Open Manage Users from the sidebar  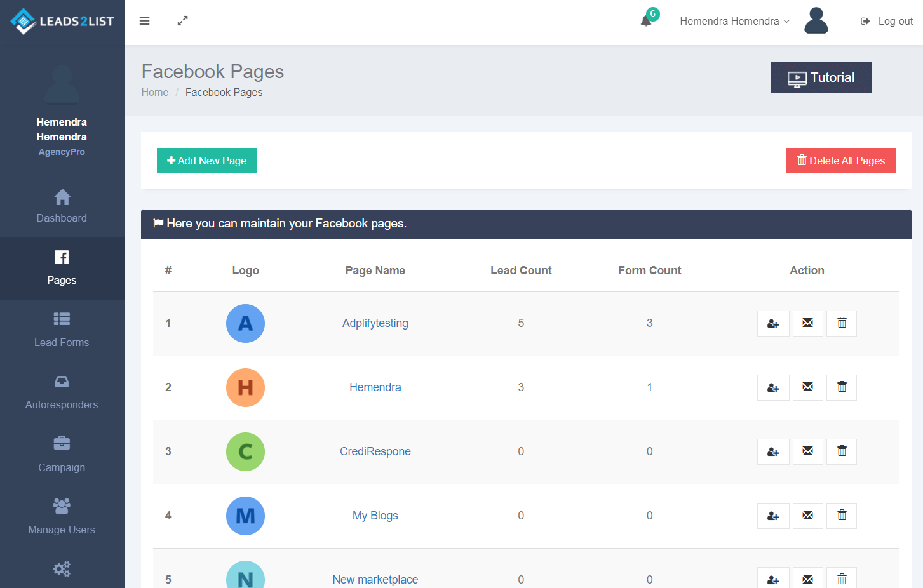tap(62, 517)
